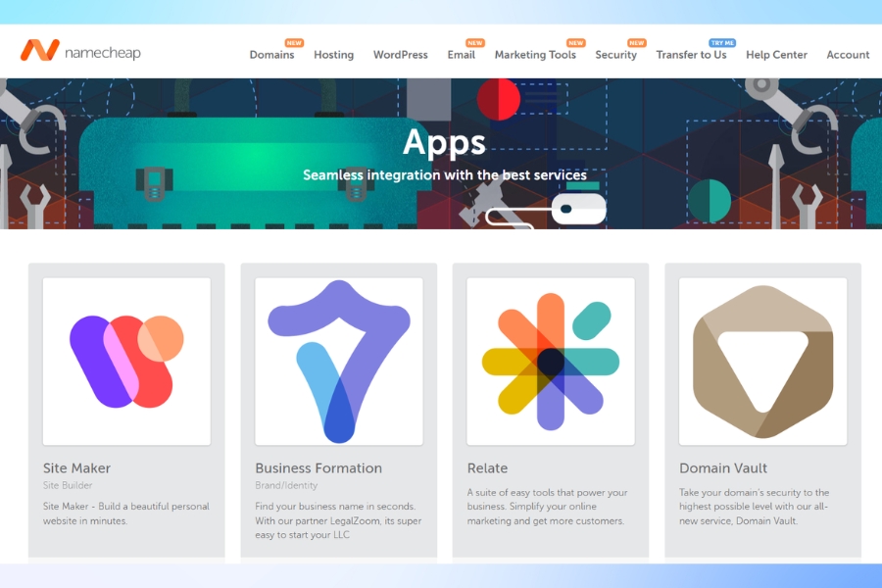The image size is (882, 588).
Task: Click the NEW badge above Domains
Action: pos(294,43)
